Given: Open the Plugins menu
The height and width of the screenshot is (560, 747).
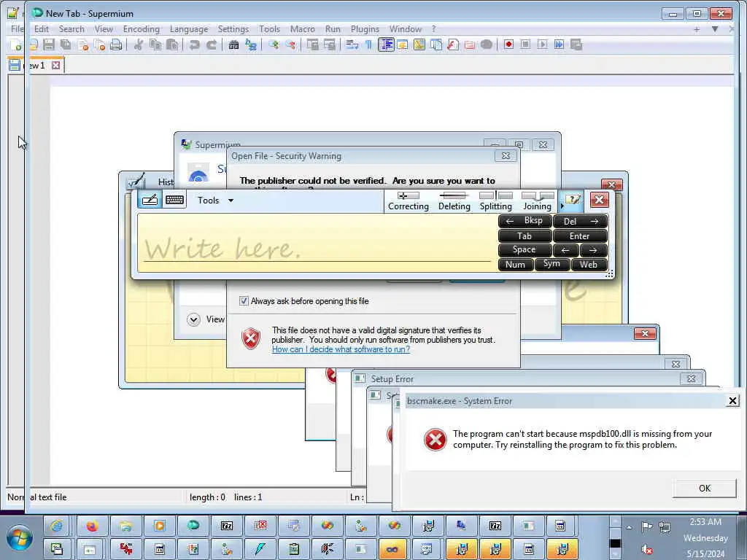Looking at the screenshot, I should tap(365, 29).
